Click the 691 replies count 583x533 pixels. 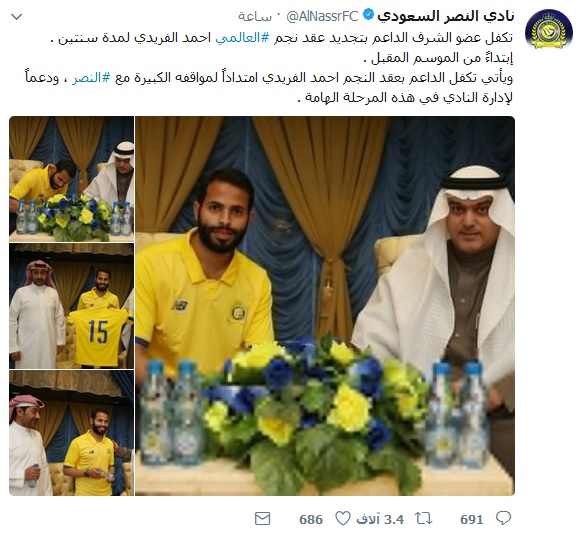pos(471,519)
